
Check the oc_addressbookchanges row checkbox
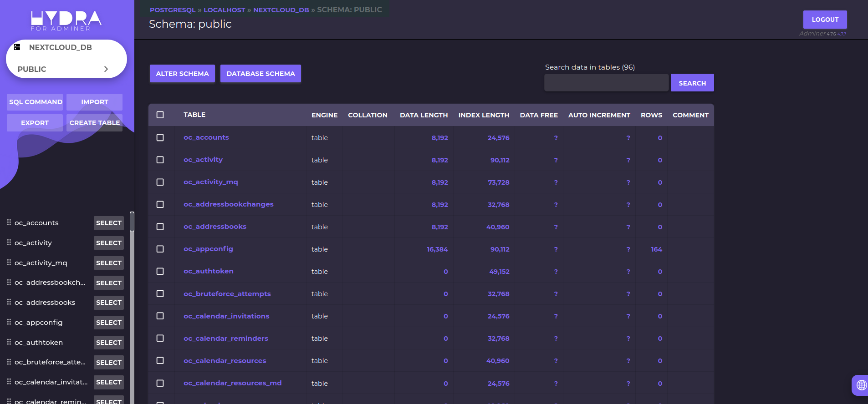(160, 204)
